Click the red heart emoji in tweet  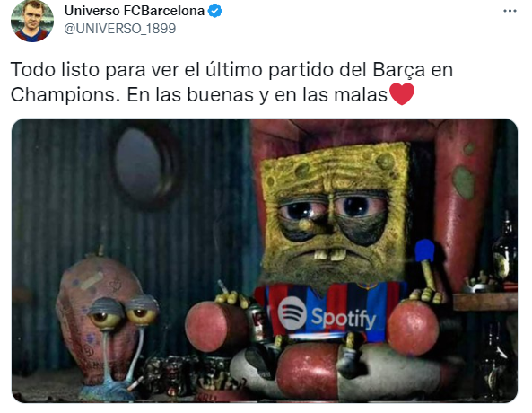[x=402, y=94]
